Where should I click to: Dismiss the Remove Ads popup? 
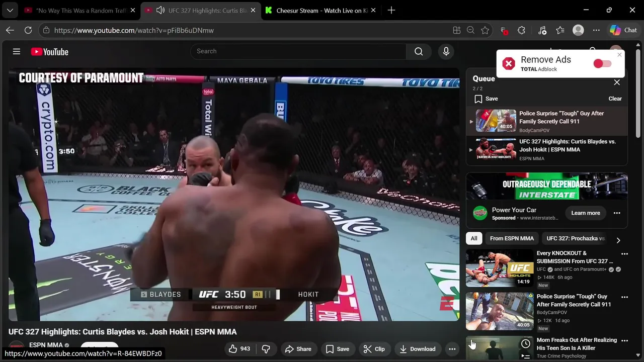click(619, 55)
